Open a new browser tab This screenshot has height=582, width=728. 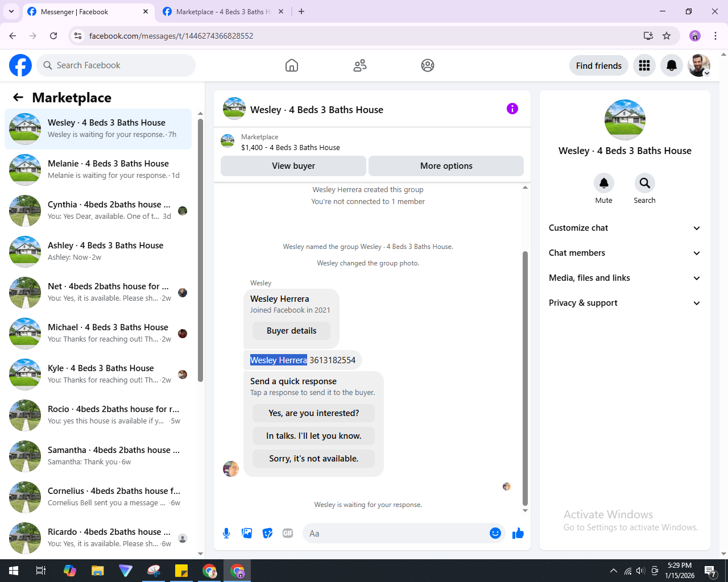(301, 11)
